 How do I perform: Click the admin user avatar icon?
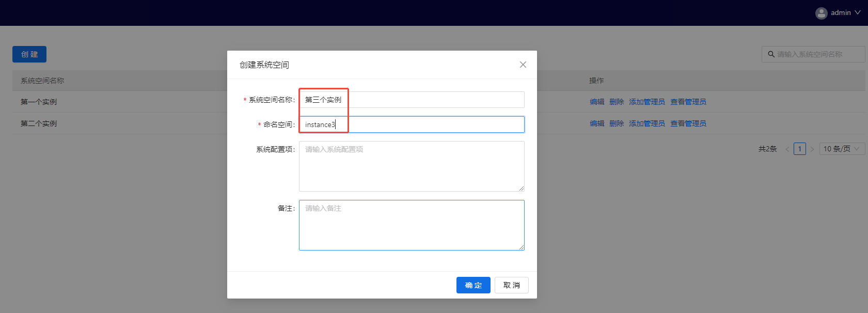click(821, 13)
